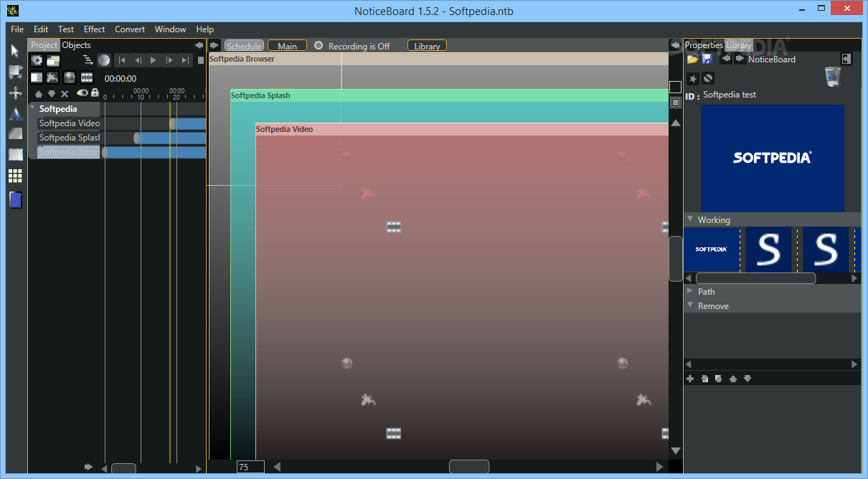Click the Library button in the top bar
The height and width of the screenshot is (479, 868).
pos(427,46)
